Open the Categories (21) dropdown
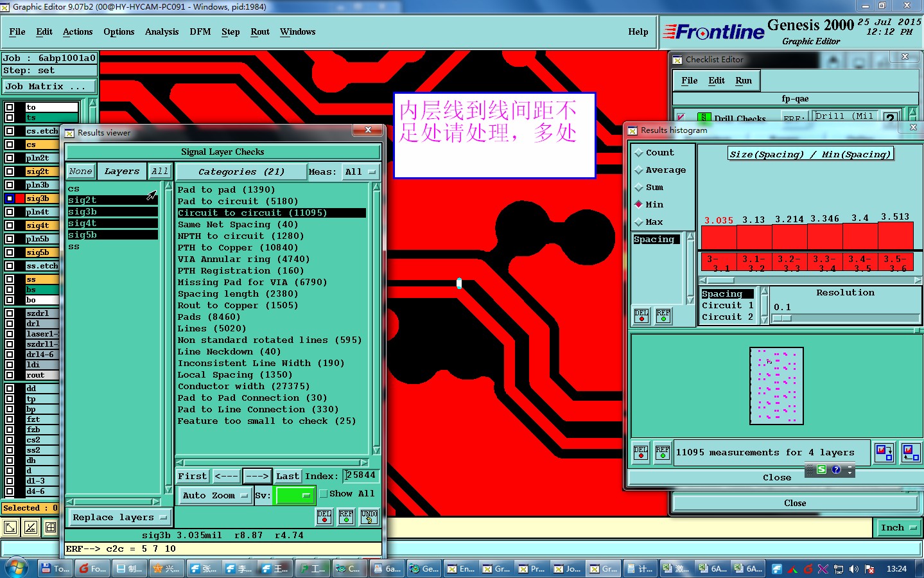The image size is (924, 578). click(x=241, y=171)
